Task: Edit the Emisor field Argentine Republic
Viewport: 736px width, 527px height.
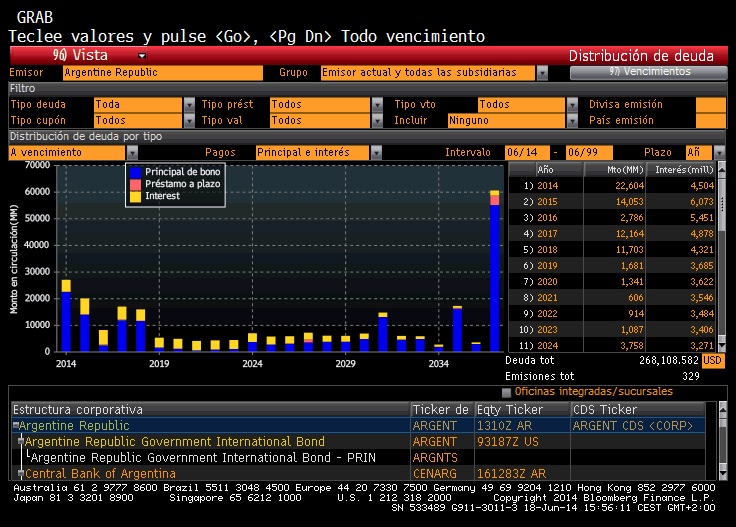Action: [162, 73]
